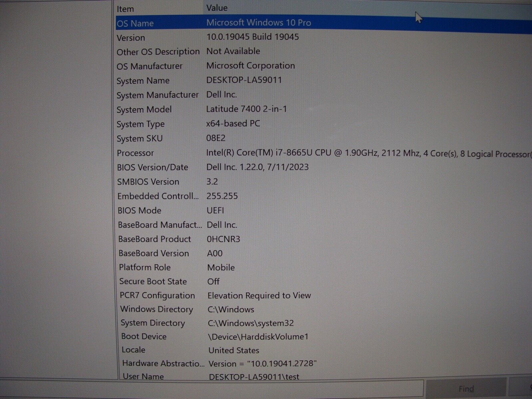
Task: Select the BIOS Version/Date row
Action: [153, 168]
